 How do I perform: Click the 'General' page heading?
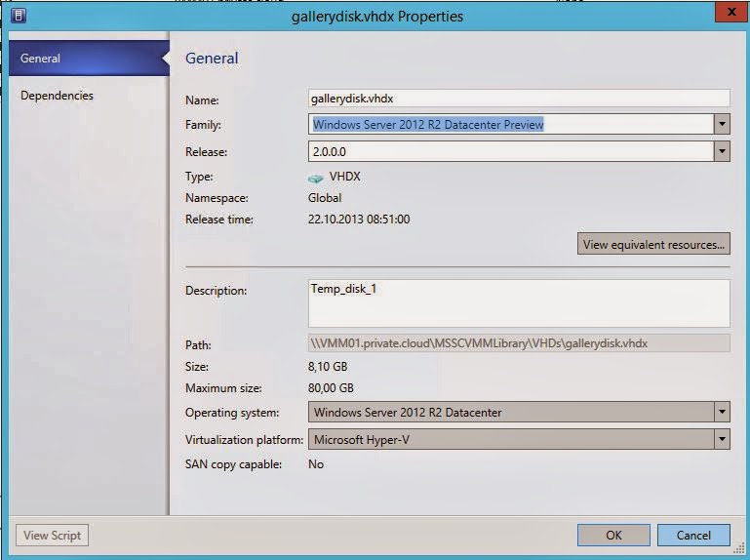(x=212, y=59)
